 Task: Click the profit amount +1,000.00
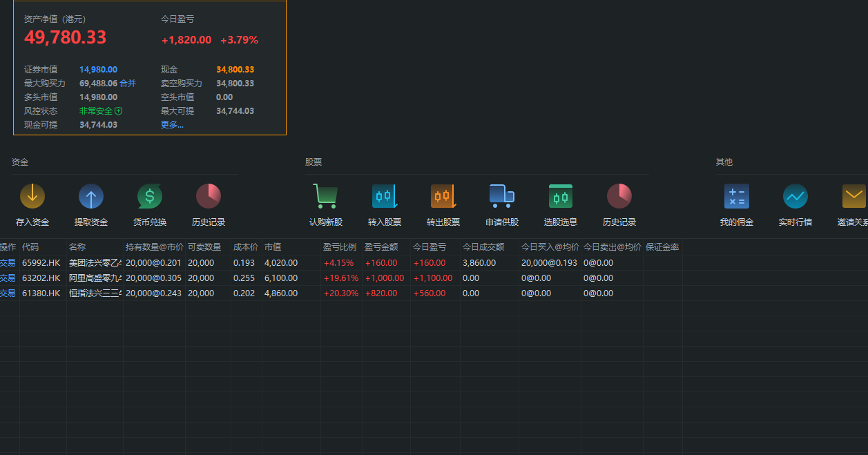[x=385, y=278]
